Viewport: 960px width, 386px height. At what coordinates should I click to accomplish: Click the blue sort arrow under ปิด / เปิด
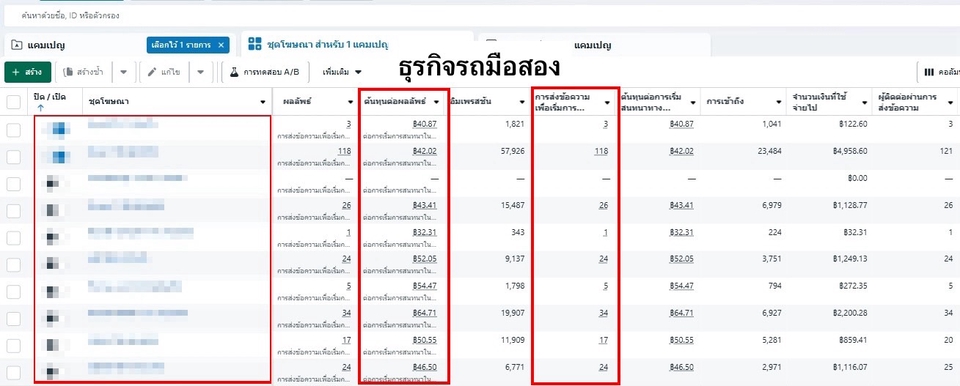(x=40, y=108)
